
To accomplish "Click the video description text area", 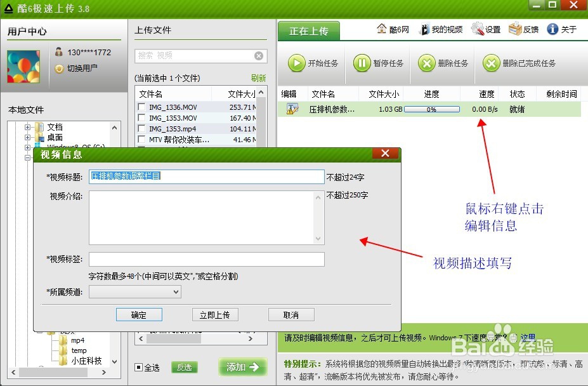I will (207, 218).
